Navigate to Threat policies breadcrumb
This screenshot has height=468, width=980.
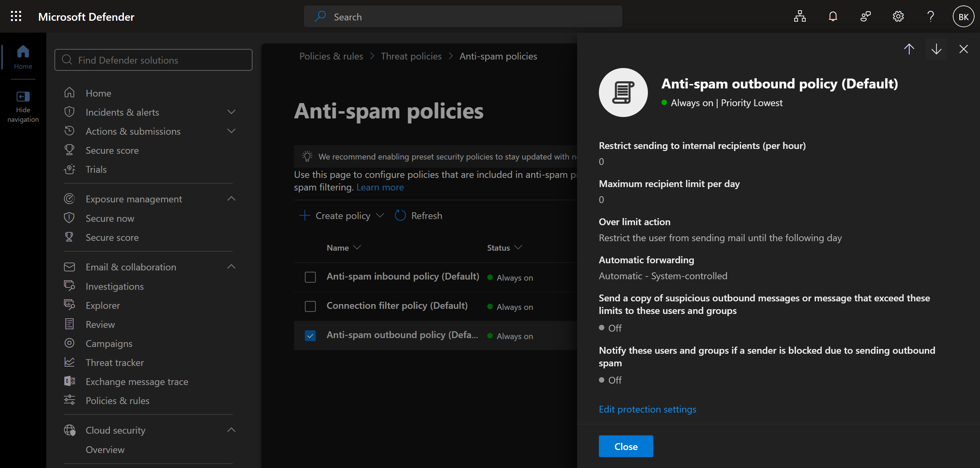411,56
